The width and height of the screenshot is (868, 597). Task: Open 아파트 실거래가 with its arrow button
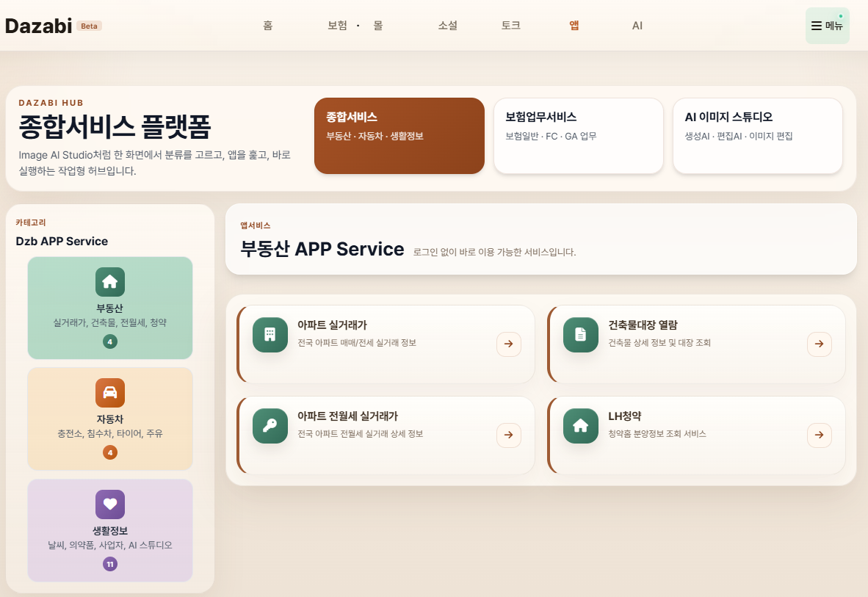tap(508, 344)
